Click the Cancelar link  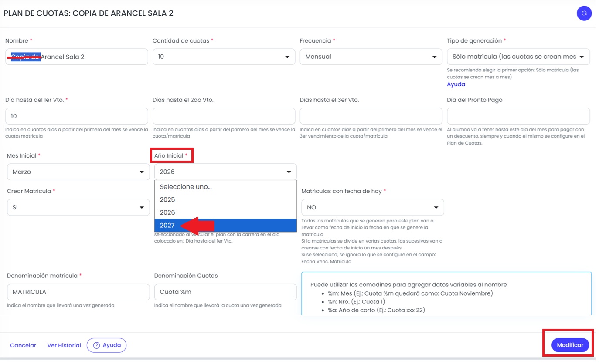coord(23,345)
